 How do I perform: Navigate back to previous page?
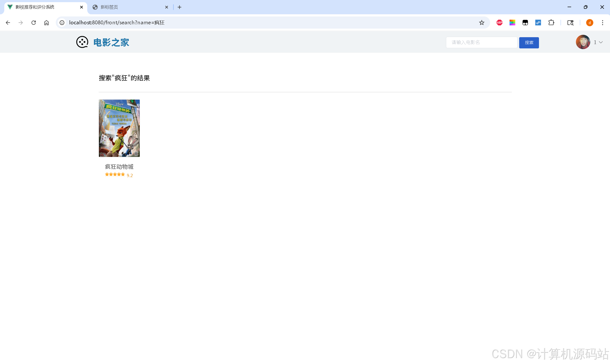coord(8,23)
